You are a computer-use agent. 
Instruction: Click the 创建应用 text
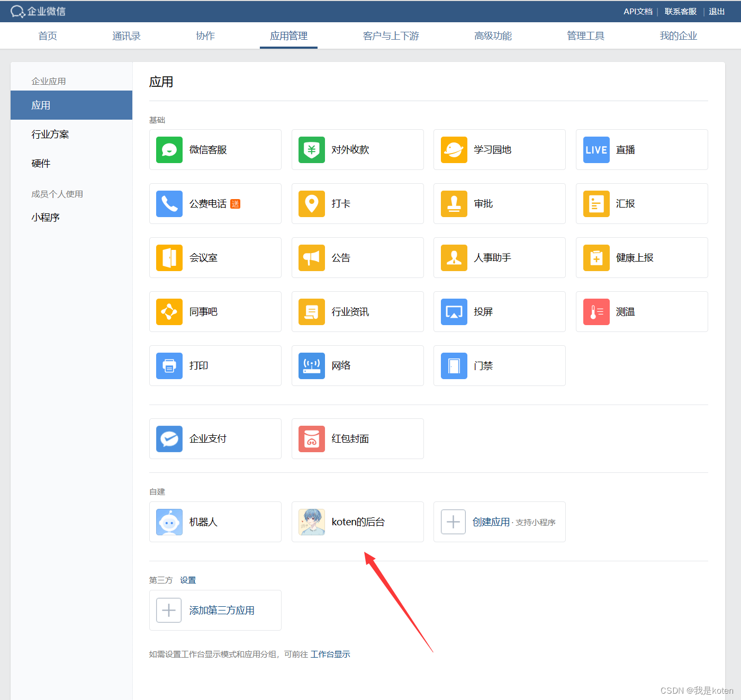click(491, 522)
